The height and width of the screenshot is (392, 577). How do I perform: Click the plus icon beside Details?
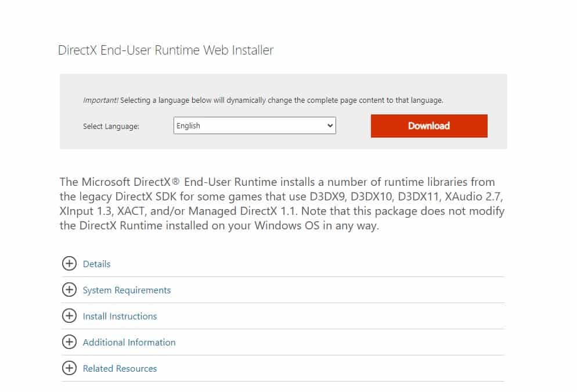click(69, 264)
